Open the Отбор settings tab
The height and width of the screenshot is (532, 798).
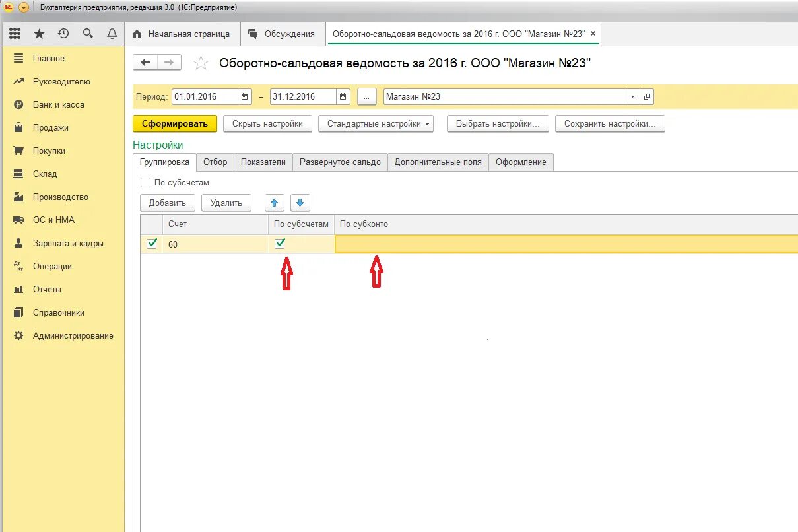215,162
